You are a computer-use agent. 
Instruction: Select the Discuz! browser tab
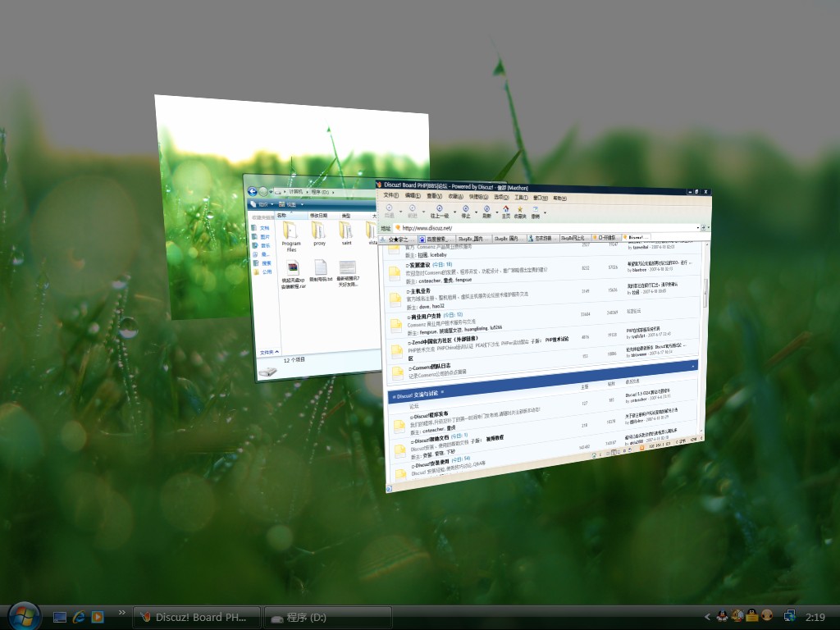click(x=637, y=238)
